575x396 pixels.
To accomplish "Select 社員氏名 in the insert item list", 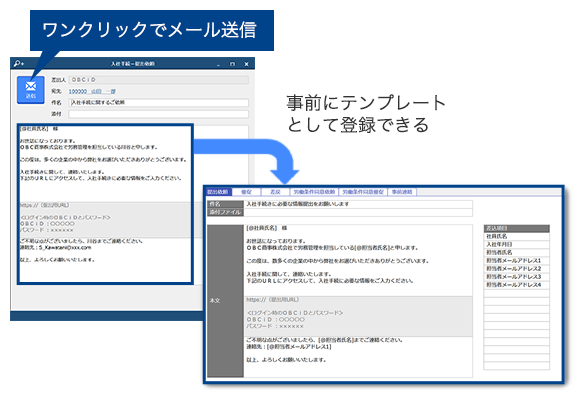I will [516, 236].
